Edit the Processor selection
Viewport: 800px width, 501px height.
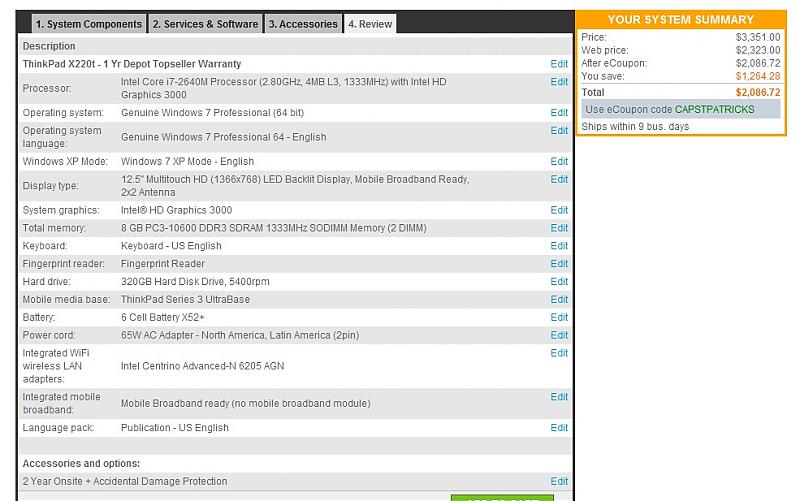click(x=559, y=82)
